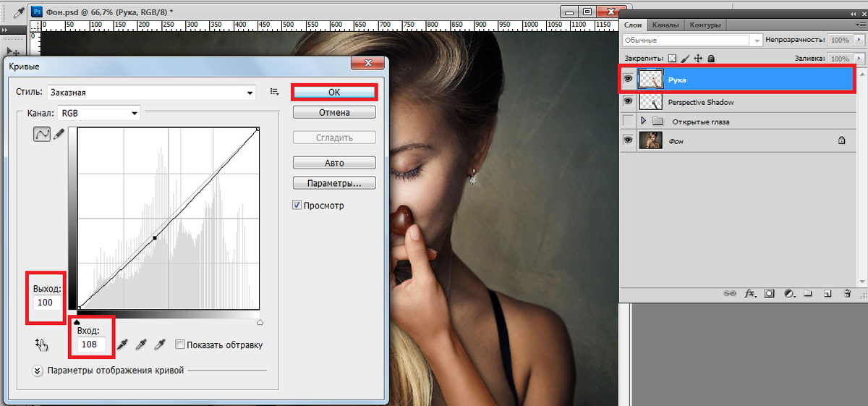Select the curve point editing tool

42,134
